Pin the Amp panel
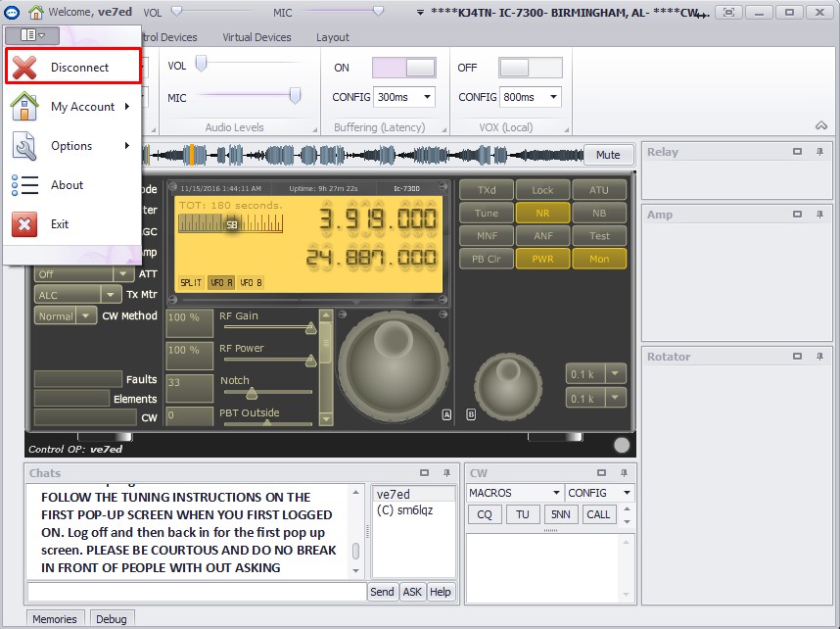This screenshot has height=629, width=840. (x=819, y=215)
